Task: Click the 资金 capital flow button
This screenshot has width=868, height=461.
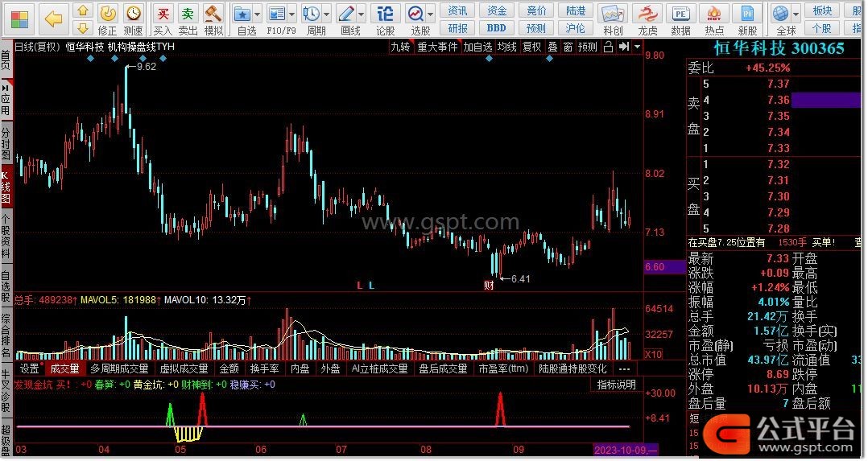Action: click(497, 10)
